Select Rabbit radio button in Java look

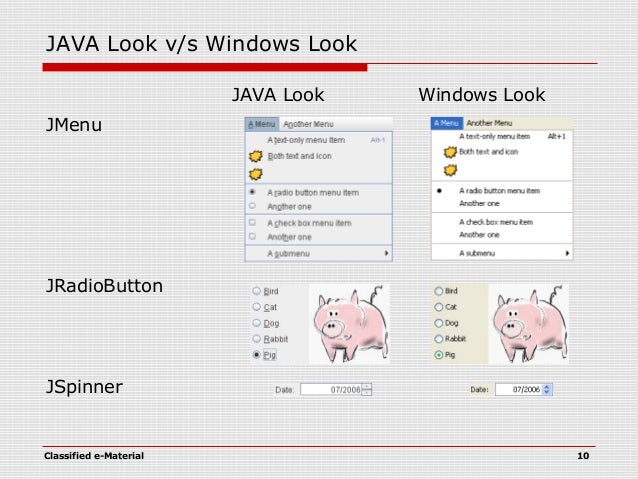pyautogui.click(x=270, y=339)
